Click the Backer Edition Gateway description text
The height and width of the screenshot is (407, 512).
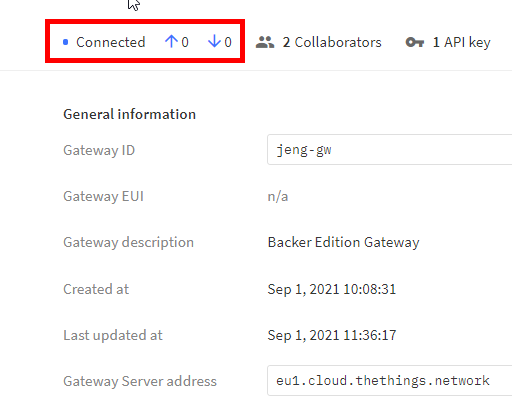pos(344,242)
